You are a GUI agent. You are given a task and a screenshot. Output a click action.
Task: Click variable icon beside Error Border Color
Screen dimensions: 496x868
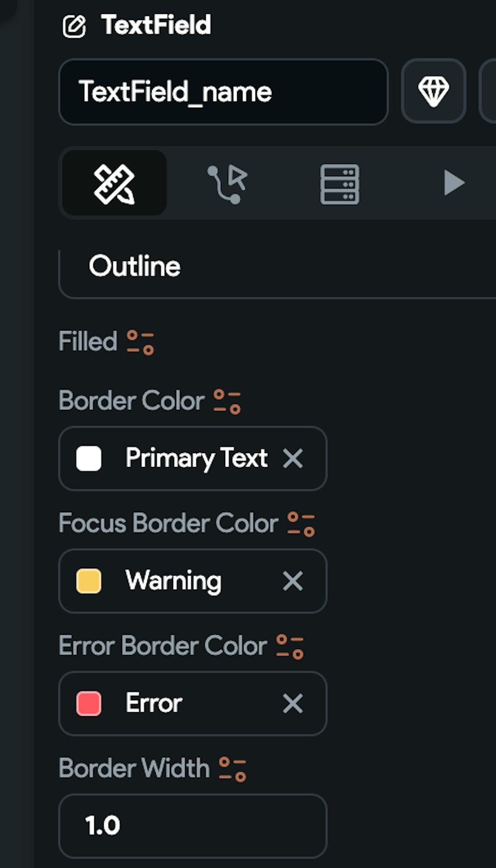pos(290,647)
